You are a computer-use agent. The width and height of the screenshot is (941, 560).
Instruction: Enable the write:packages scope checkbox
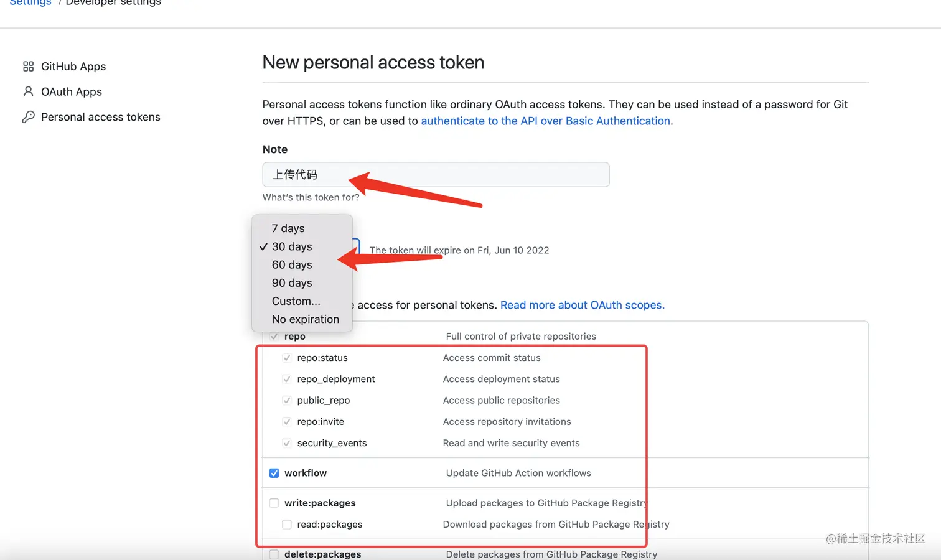(274, 503)
